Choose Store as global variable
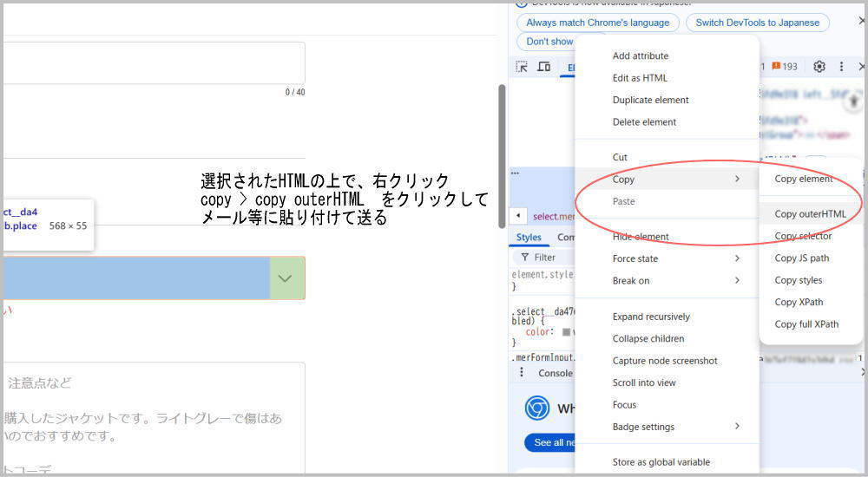868x477 pixels. click(661, 462)
